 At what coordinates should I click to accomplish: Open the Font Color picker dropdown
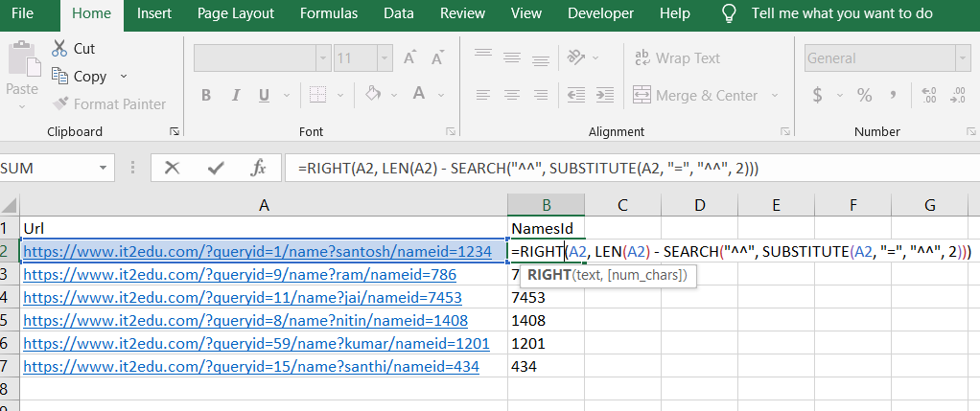pos(442,95)
